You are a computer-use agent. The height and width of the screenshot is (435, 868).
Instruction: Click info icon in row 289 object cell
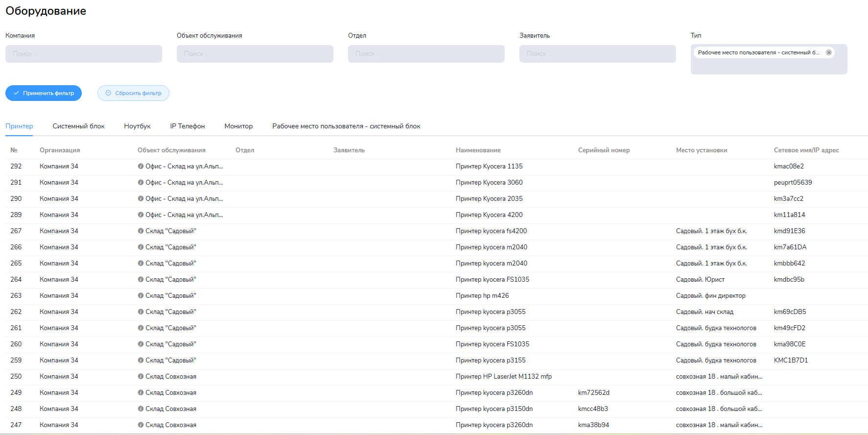[141, 215]
